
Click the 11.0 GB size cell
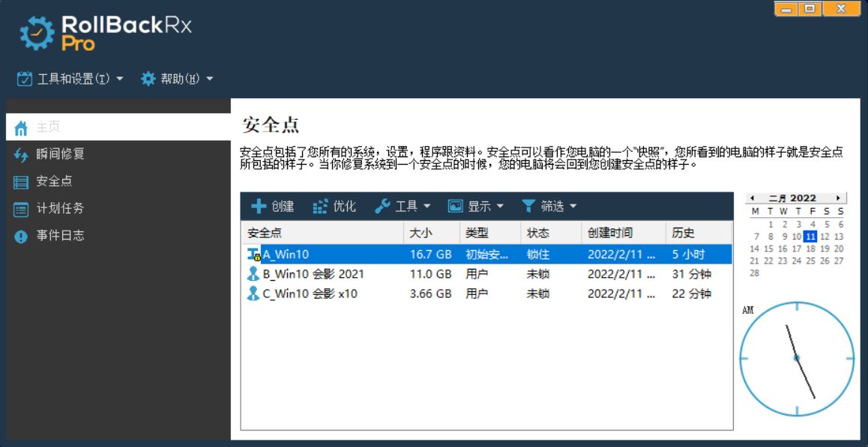click(x=430, y=274)
